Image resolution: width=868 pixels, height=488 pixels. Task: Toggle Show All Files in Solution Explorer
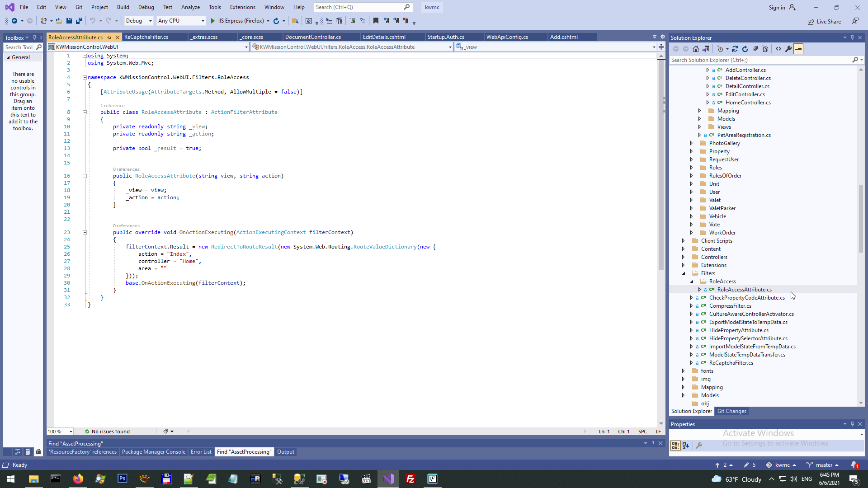[765, 49]
